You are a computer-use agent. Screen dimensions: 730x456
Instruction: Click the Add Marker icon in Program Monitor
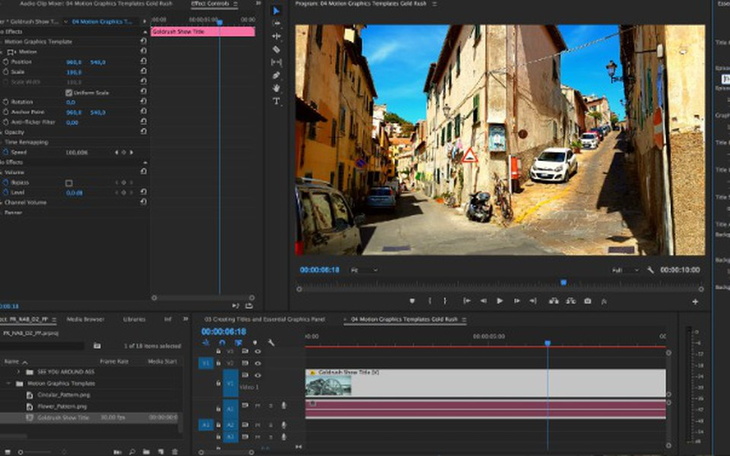click(412, 301)
